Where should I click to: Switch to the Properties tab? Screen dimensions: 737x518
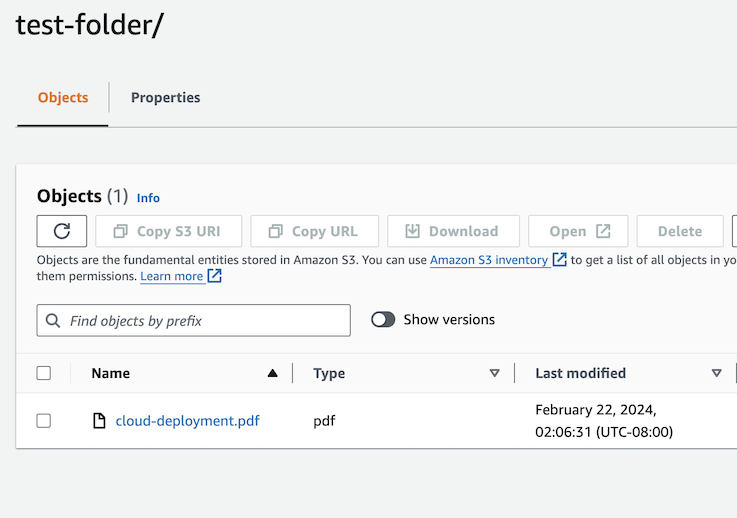(165, 98)
